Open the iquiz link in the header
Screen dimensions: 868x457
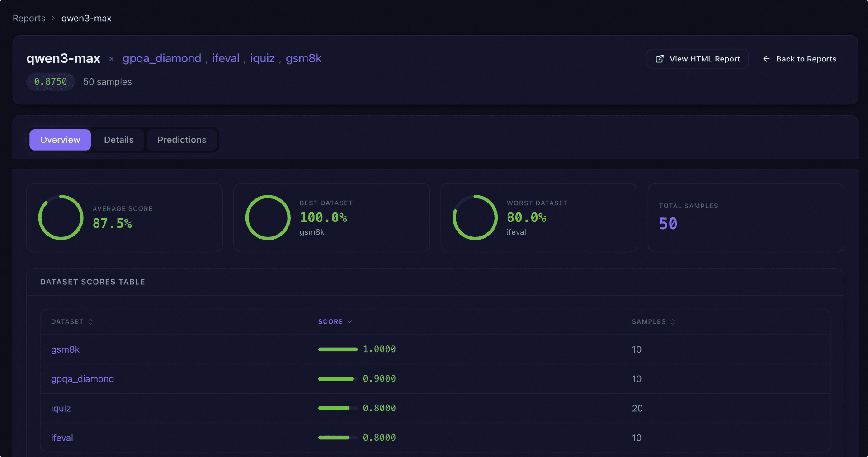tap(262, 58)
